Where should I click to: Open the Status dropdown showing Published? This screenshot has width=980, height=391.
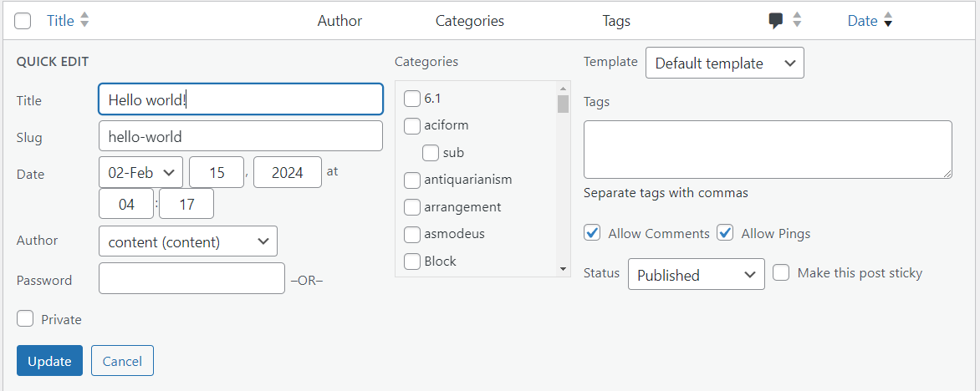696,274
